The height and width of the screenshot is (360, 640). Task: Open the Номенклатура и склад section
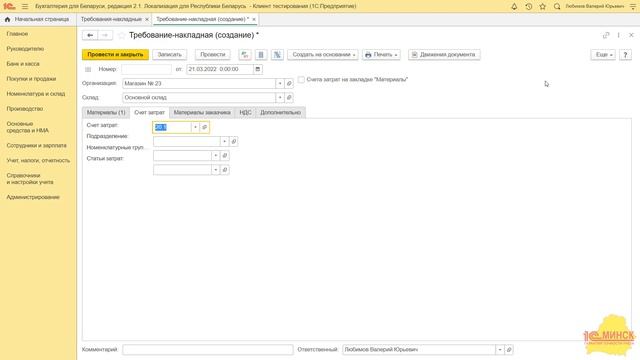coord(36,94)
